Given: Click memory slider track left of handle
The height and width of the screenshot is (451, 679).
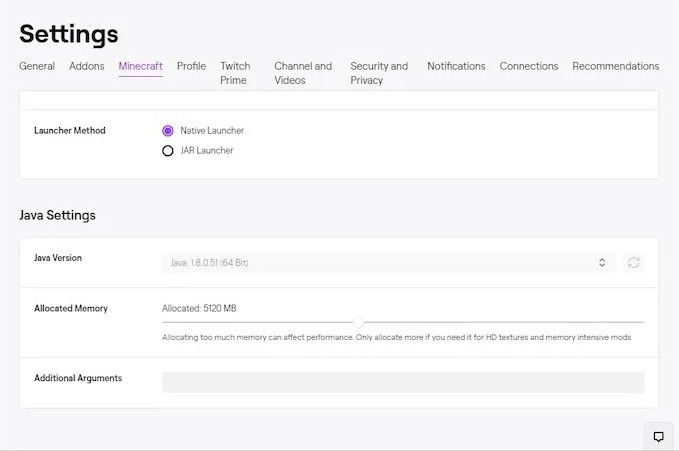Looking at the screenshot, I should pyautogui.click(x=260, y=322).
